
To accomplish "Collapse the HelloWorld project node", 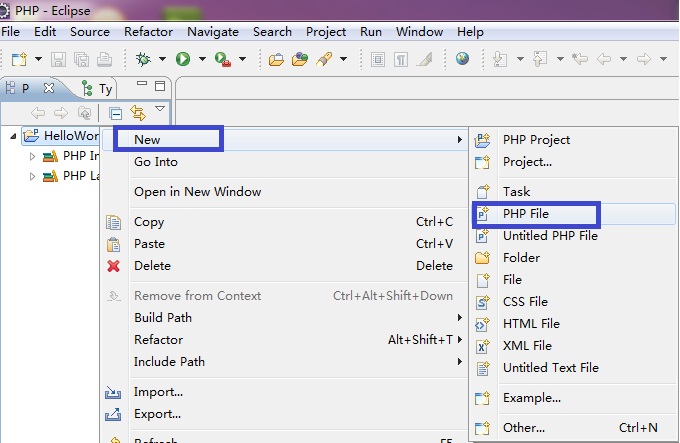I will click(x=13, y=136).
